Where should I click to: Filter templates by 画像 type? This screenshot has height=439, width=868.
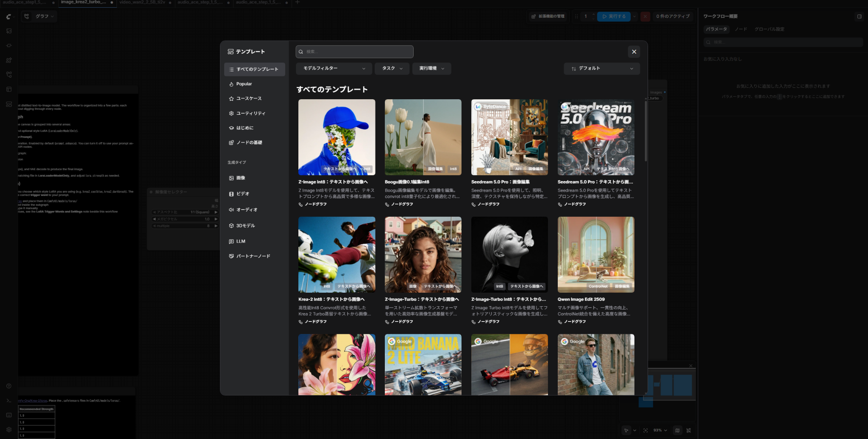[x=254, y=178]
